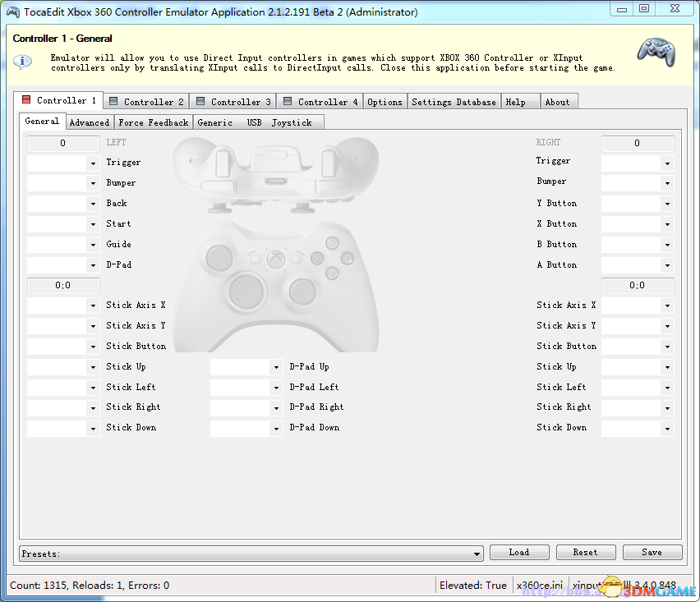Viewport: 700px width, 602px height.
Task: Open the About tab
Action: (559, 102)
